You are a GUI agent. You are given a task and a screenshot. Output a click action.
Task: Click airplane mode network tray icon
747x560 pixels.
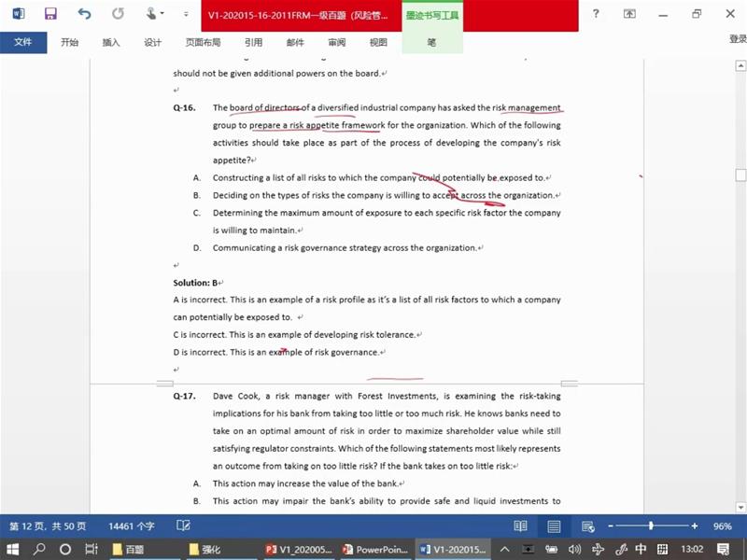pyautogui.click(x=598, y=549)
